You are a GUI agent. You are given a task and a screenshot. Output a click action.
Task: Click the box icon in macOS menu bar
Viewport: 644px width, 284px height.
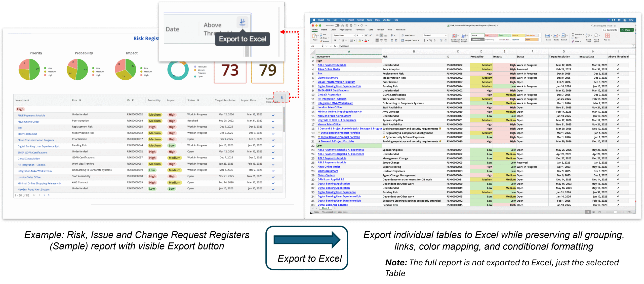(632, 20)
